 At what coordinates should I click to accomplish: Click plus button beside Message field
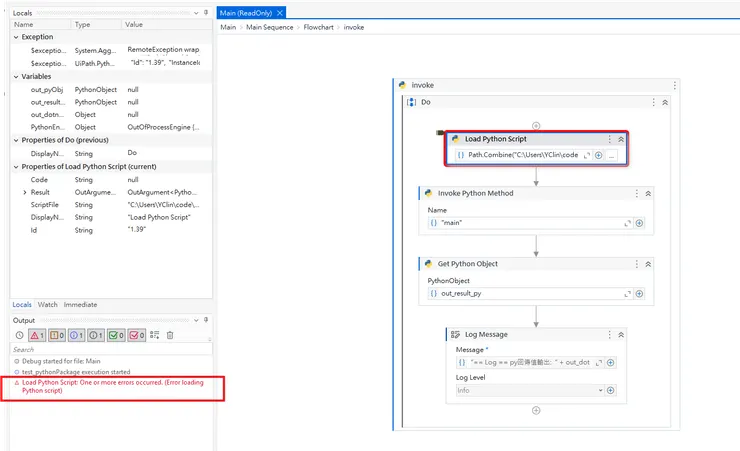tap(611, 362)
